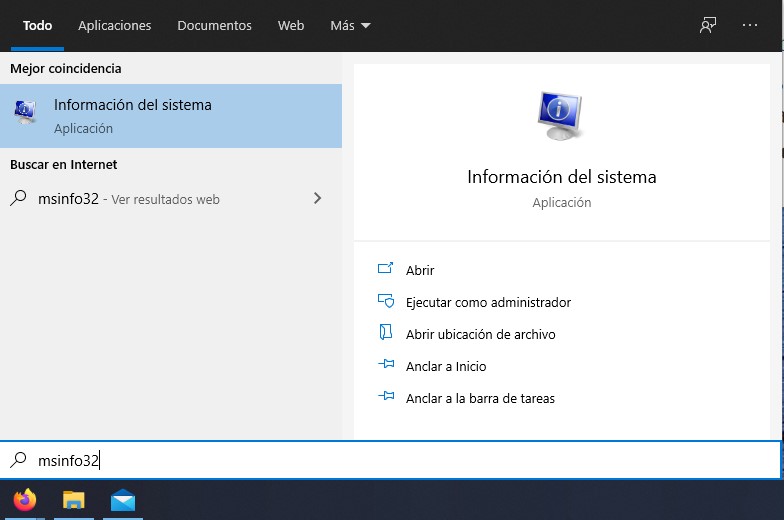
Task: Click the search box magnifier icon
Action: pos(18,461)
